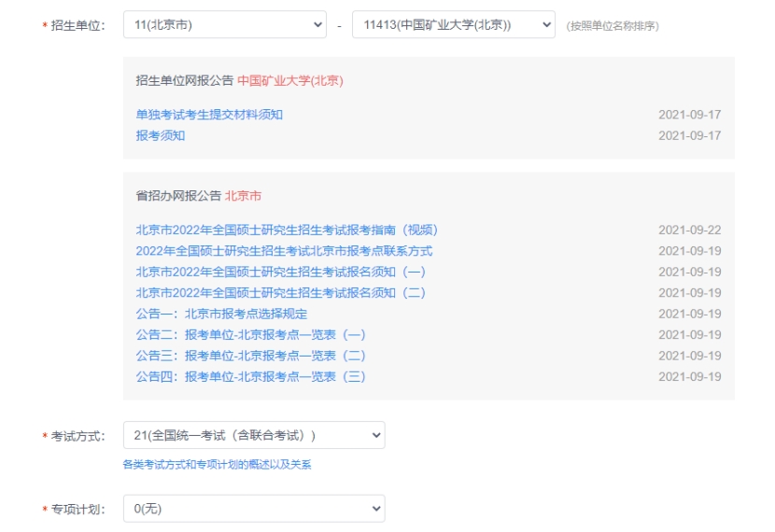This screenshot has height=532, width=775.
Task: Click the 考试方式 field label
Action: pyautogui.click(x=77, y=436)
